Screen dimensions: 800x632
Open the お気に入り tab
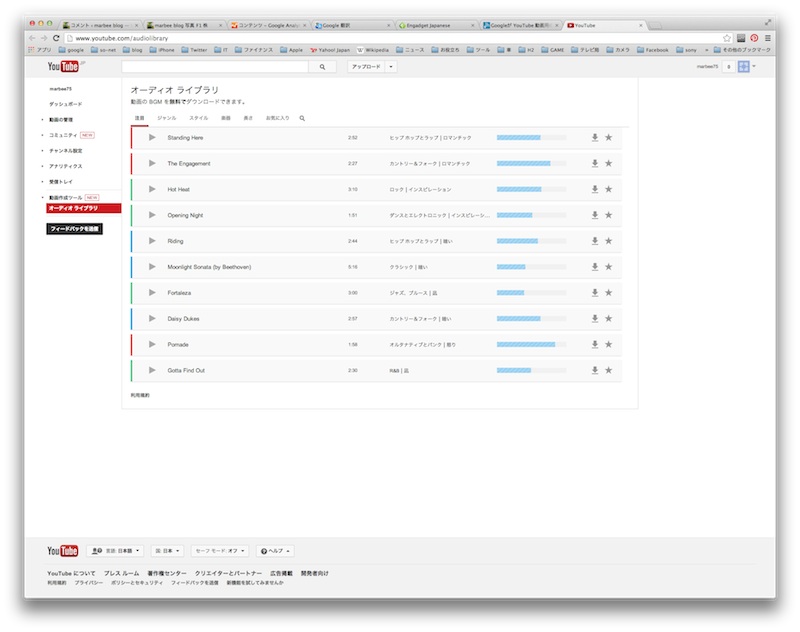(277, 118)
